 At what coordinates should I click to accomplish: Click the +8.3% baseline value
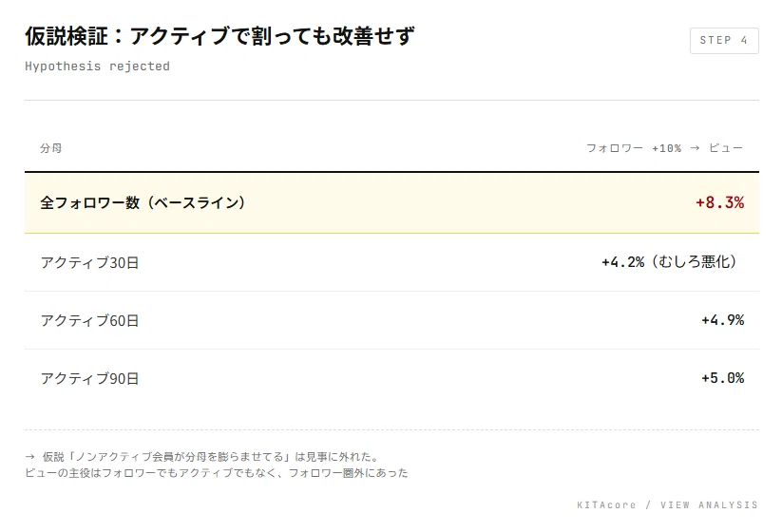(719, 202)
